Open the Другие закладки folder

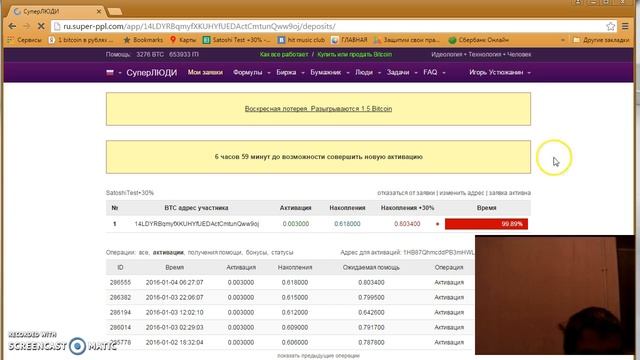[601, 40]
